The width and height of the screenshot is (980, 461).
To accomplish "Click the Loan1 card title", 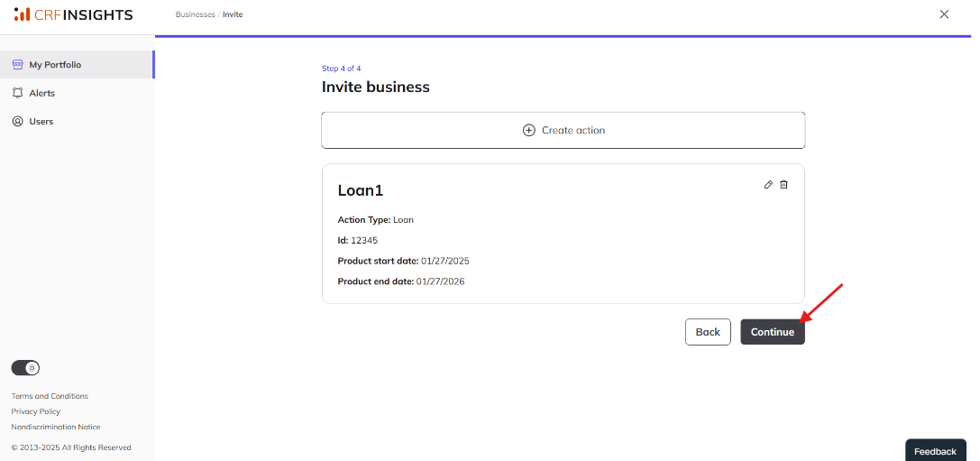I will click(361, 190).
